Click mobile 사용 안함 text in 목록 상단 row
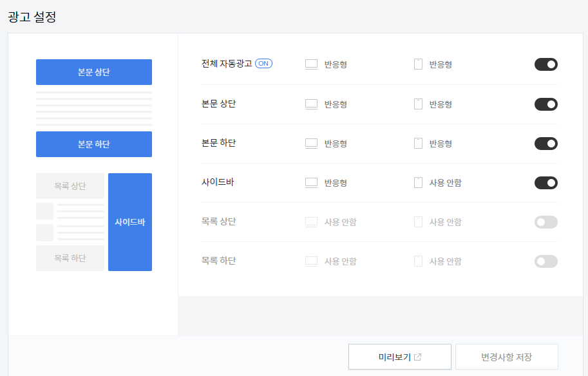Screen dimensions: 588x376 [446, 222]
